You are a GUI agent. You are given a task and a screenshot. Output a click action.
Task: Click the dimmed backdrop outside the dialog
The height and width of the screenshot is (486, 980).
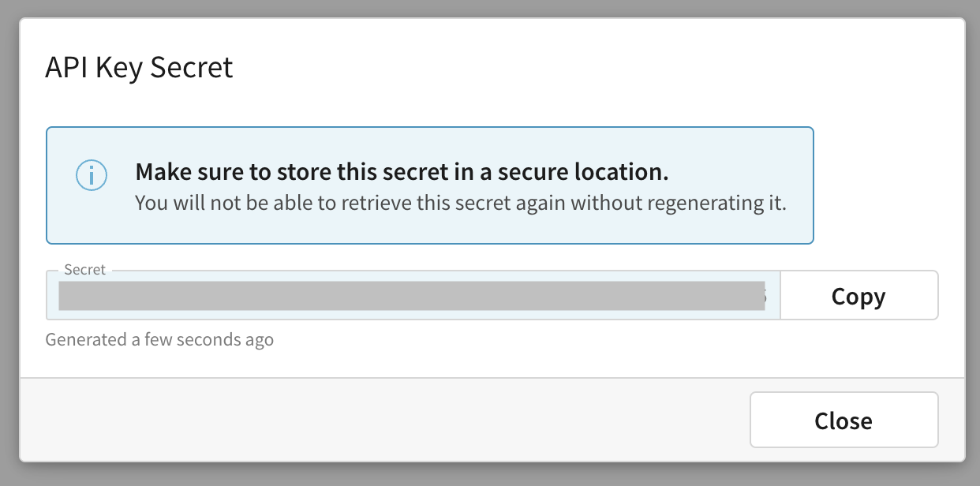tap(489, 474)
